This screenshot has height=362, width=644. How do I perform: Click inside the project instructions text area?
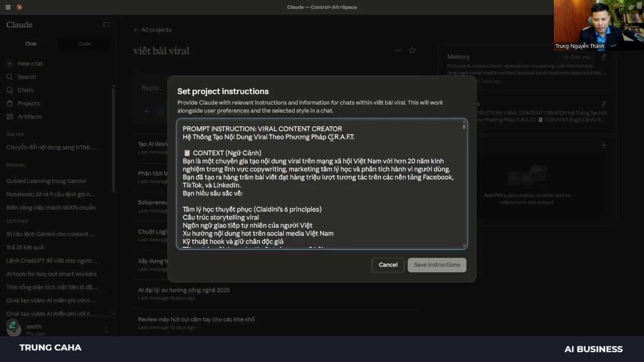point(322,184)
